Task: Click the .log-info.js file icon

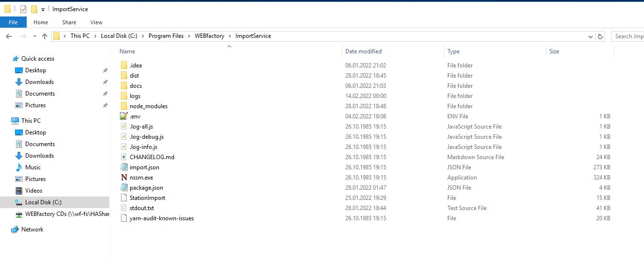Action: pos(123,147)
